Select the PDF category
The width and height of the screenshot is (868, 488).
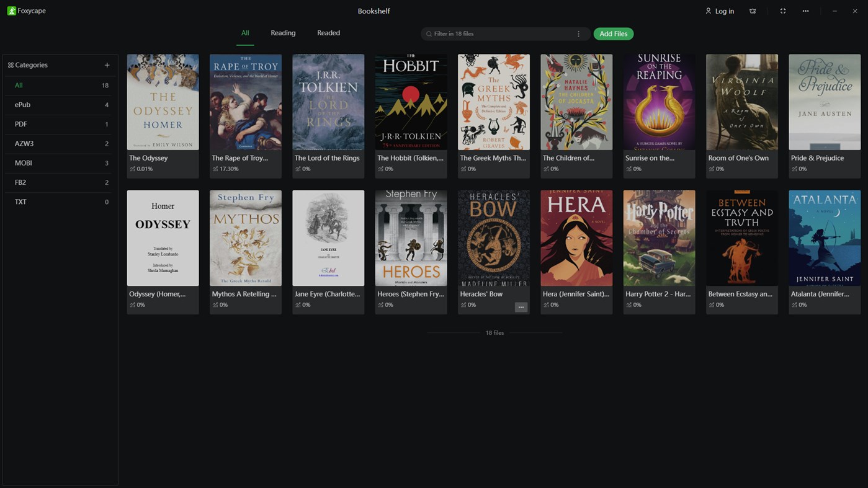click(60, 124)
